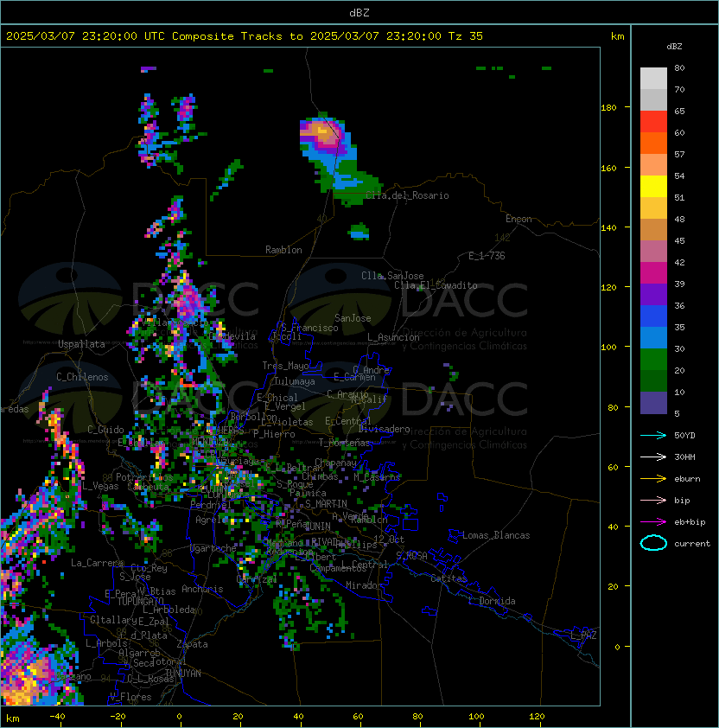Select the 'S_Francisco' place label

click(x=309, y=328)
